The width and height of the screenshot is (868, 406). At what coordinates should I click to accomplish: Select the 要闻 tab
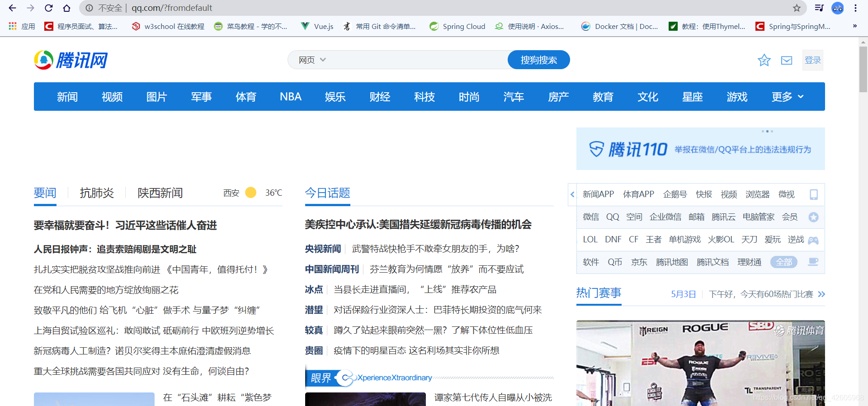45,193
